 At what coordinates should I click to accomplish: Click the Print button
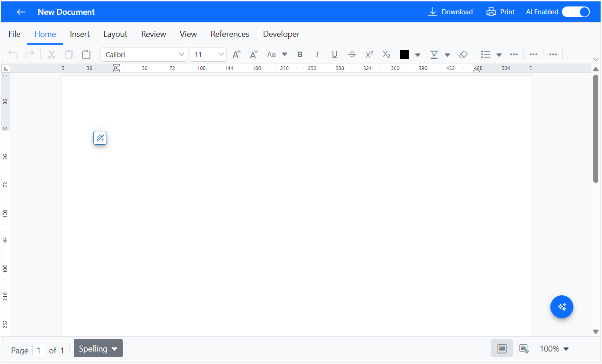tap(501, 12)
